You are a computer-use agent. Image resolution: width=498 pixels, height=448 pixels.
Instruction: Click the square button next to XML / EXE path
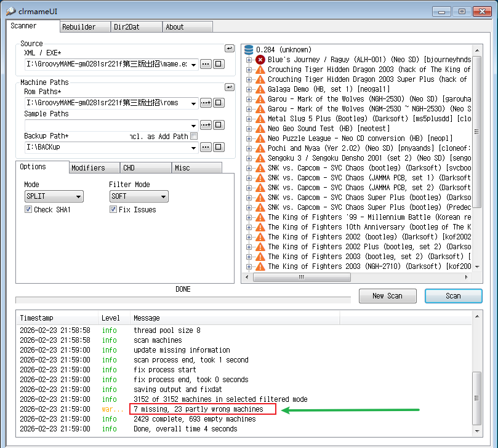(x=218, y=64)
